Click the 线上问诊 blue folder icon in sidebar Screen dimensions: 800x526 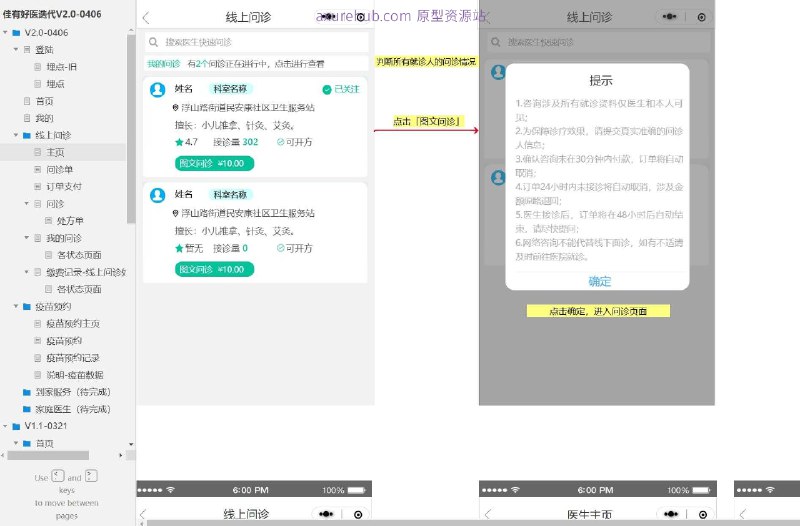[x=27, y=135]
